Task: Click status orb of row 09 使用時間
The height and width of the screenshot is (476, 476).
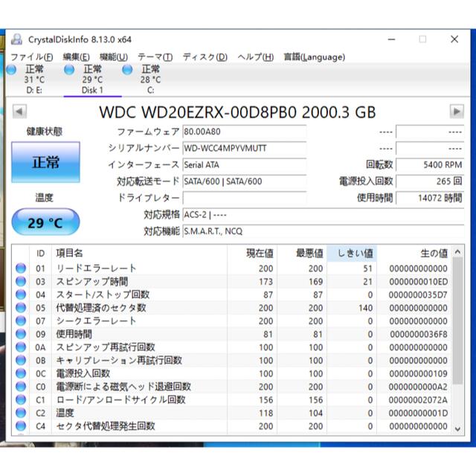Action: 21,334
